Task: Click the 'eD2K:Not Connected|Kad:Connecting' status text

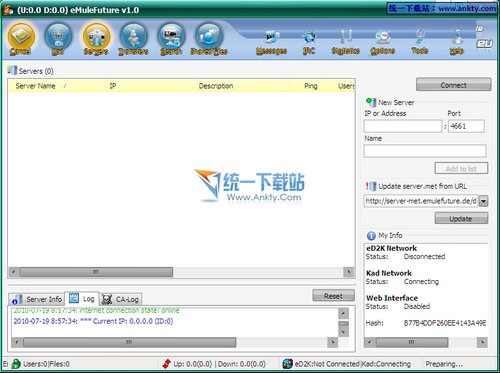Action: [x=353, y=364]
